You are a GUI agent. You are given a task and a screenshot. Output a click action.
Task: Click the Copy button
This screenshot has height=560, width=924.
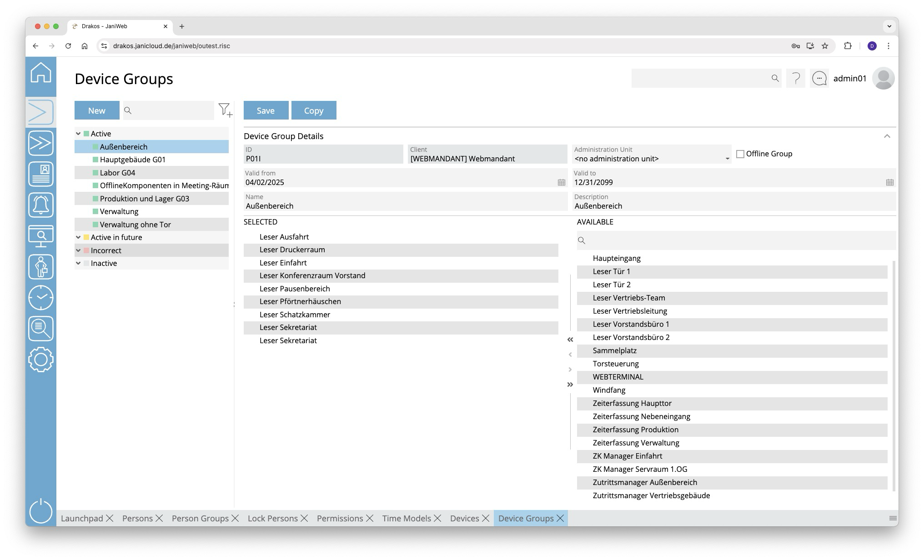(314, 110)
